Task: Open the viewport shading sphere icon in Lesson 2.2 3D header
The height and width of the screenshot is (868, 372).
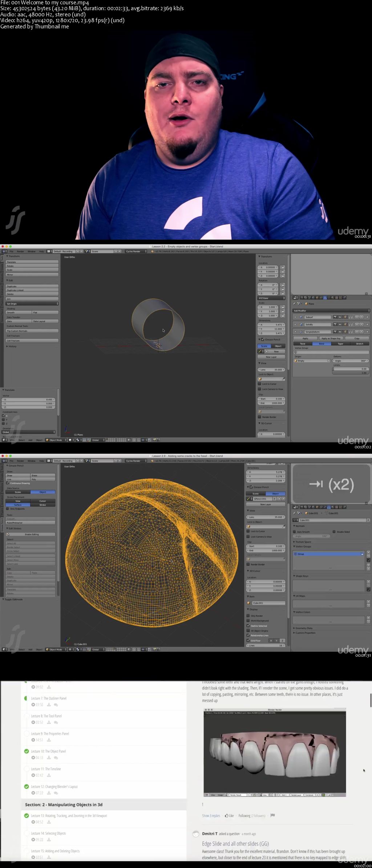Action: point(71,440)
